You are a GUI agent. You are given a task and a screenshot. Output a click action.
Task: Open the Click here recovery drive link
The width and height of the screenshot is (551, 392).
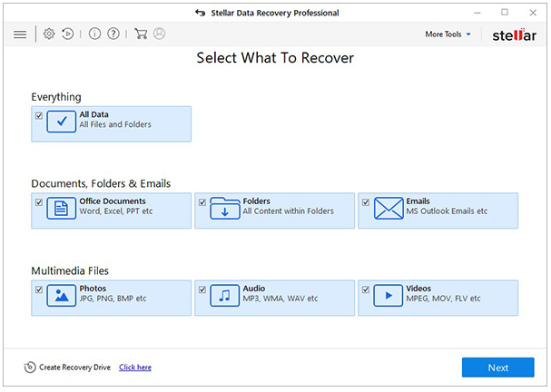[135, 367]
